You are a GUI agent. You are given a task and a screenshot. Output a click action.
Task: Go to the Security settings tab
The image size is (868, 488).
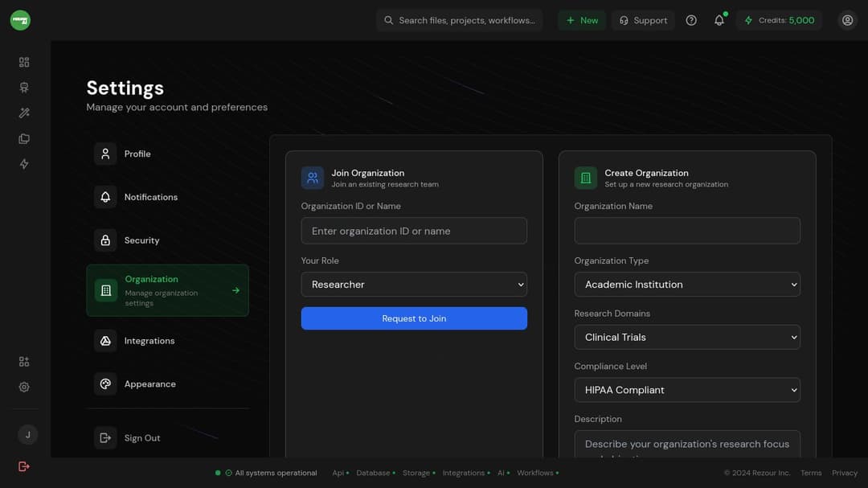141,240
